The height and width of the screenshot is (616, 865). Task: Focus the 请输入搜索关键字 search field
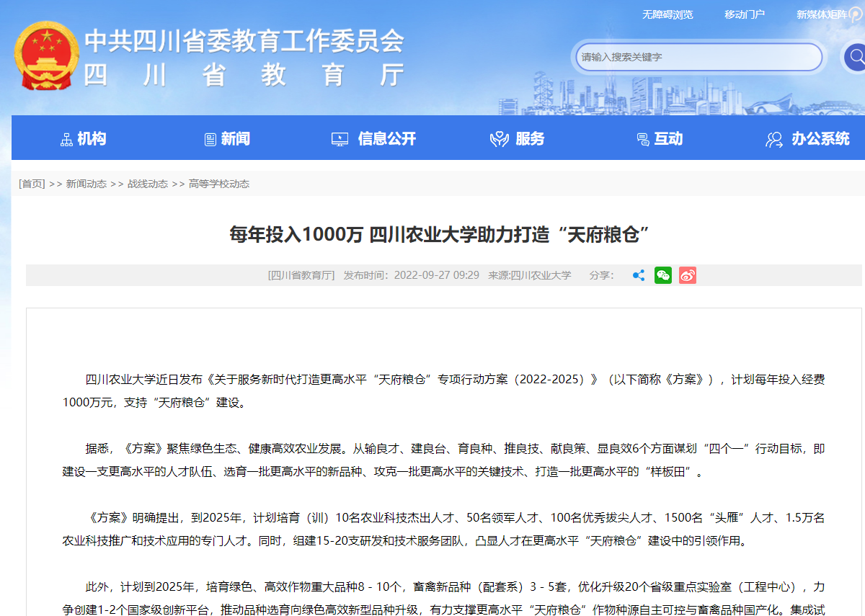pyautogui.click(x=698, y=57)
